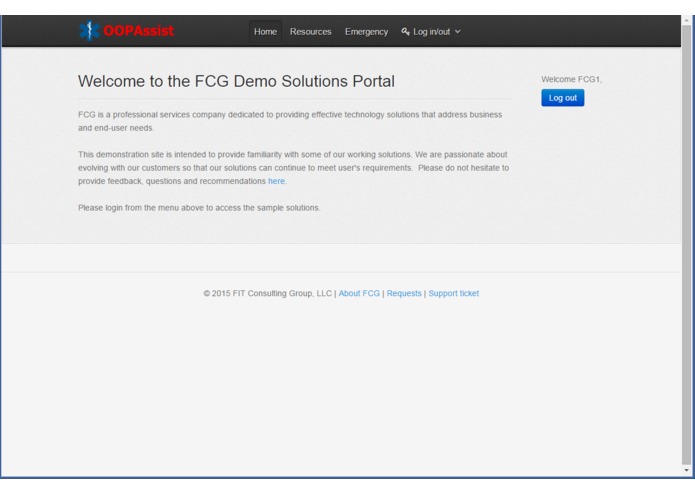Click the 'Please login from the menu above' sentence
The image size is (695, 494).
[199, 208]
